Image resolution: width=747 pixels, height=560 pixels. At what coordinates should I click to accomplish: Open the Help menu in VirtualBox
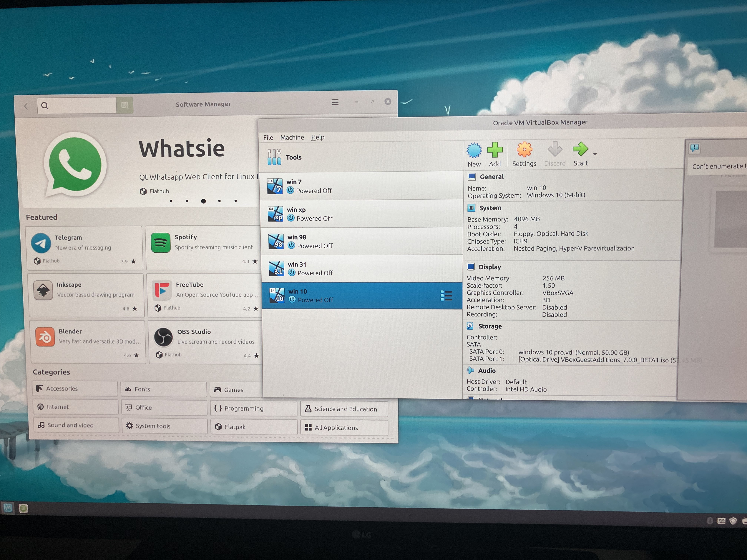click(x=318, y=137)
